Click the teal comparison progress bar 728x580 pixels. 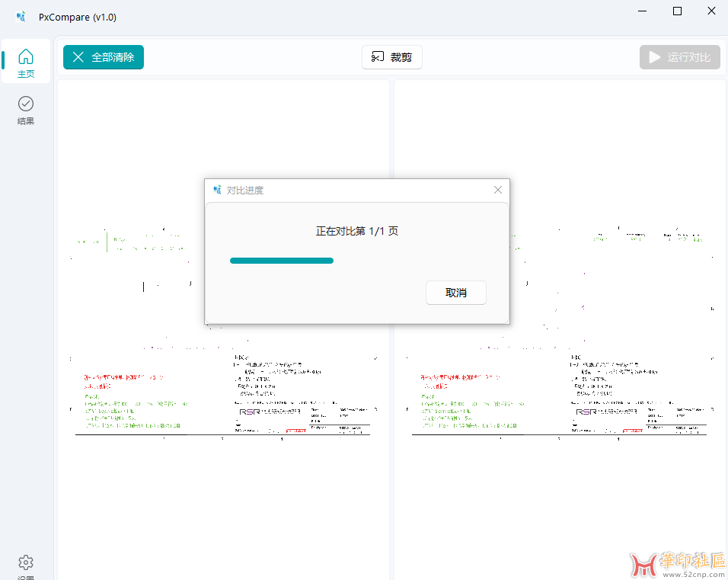[x=282, y=261]
